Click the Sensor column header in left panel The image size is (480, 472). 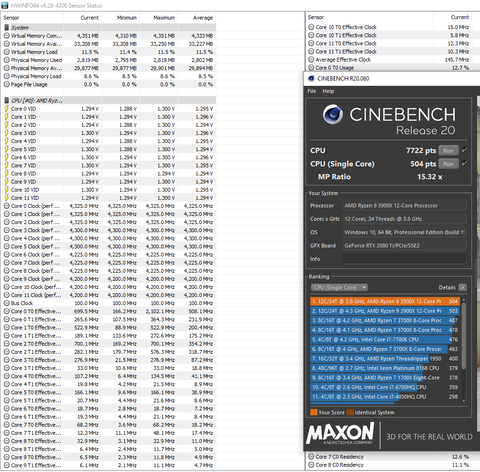[x=11, y=18]
